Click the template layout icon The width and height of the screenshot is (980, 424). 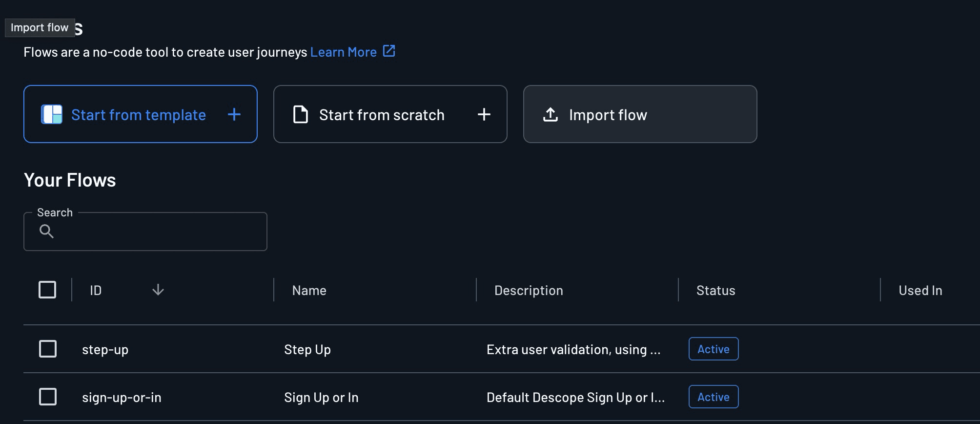52,114
